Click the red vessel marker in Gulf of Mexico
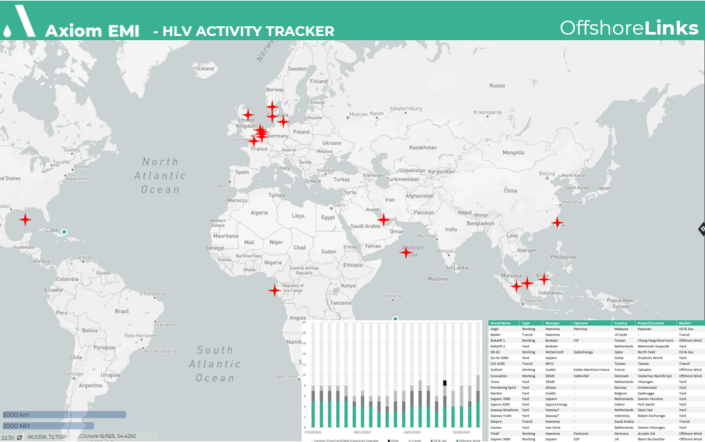Viewport: 705px width, 442px height. pyautogui.click(x=25, y=220)
